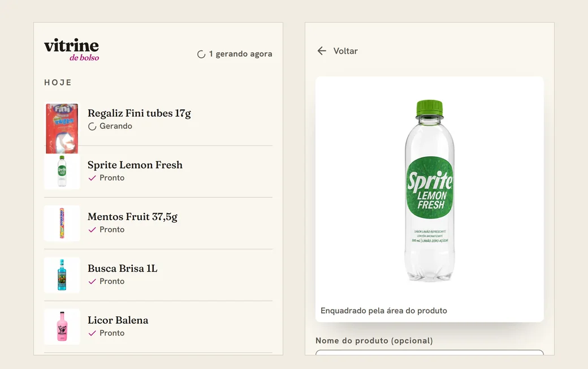Select the Mentos Fruit 37,5g item title
The image size is (588, 369).
click(x=132, y=217)
